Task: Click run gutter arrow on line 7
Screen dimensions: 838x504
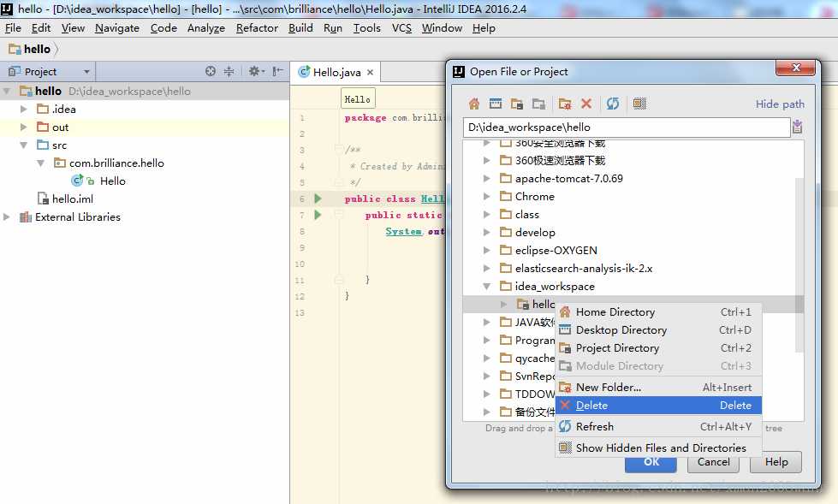Action: coord(318,215)
